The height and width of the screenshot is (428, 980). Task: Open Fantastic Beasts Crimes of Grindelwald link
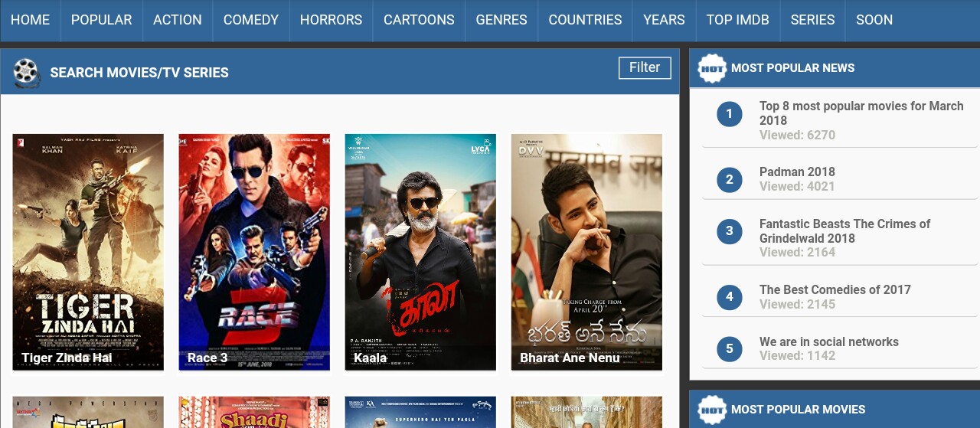coord(844,230)
